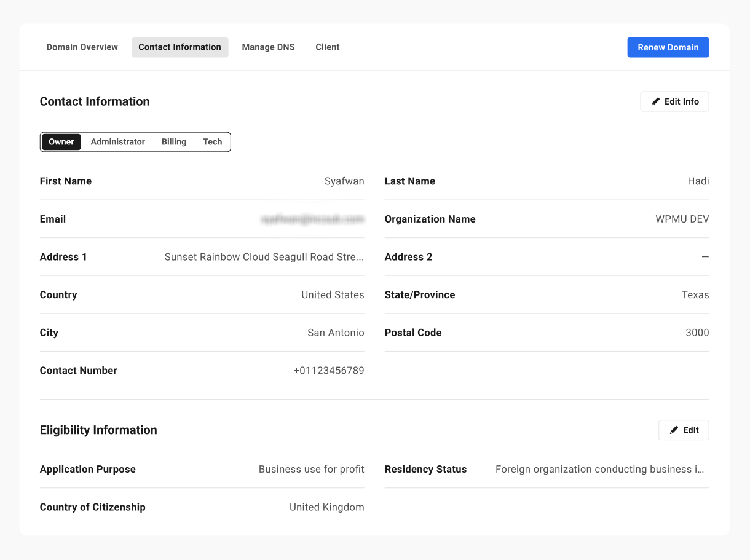Select the Tech contact segment
Image resolution: width=750 pixels, height=560 pixels.
coord(212,142)
